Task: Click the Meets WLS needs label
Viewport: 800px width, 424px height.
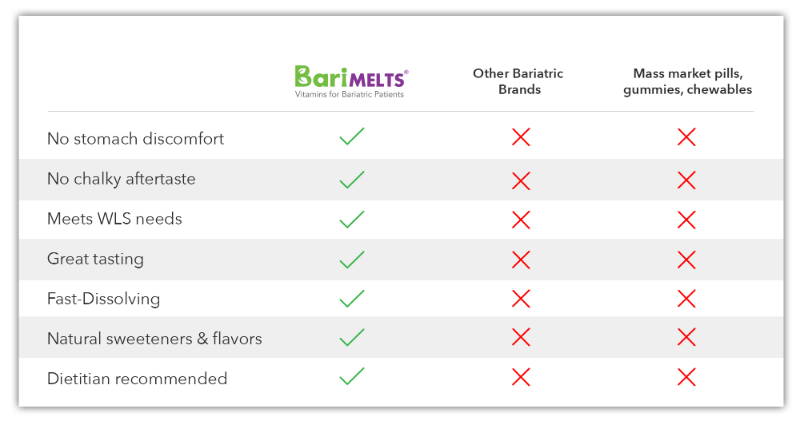Action: click(114, 218)
